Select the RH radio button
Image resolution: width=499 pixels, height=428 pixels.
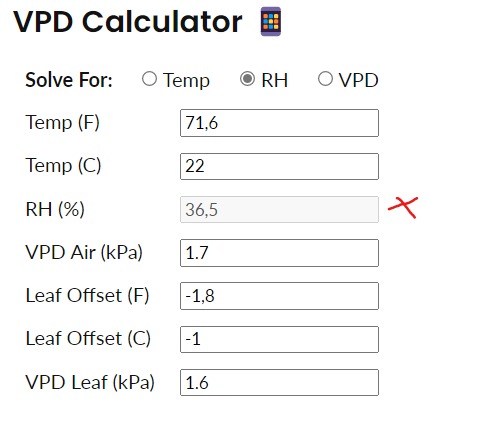tap(247, 79)
